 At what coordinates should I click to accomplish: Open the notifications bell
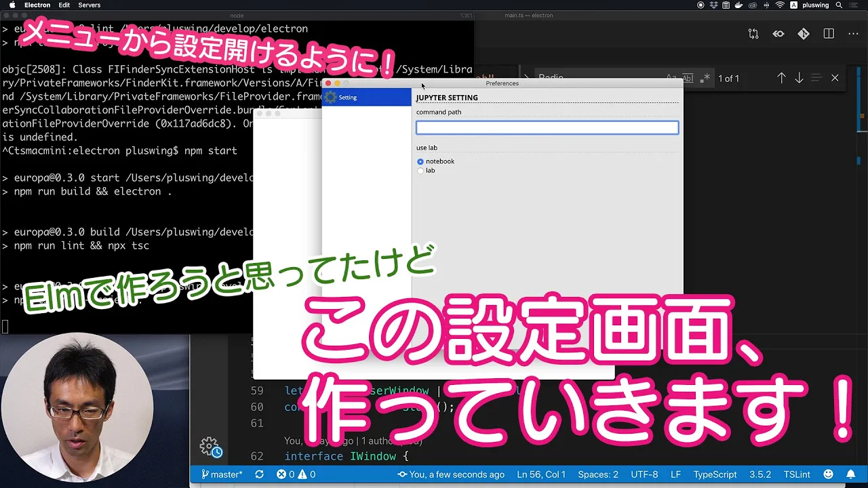850,474
